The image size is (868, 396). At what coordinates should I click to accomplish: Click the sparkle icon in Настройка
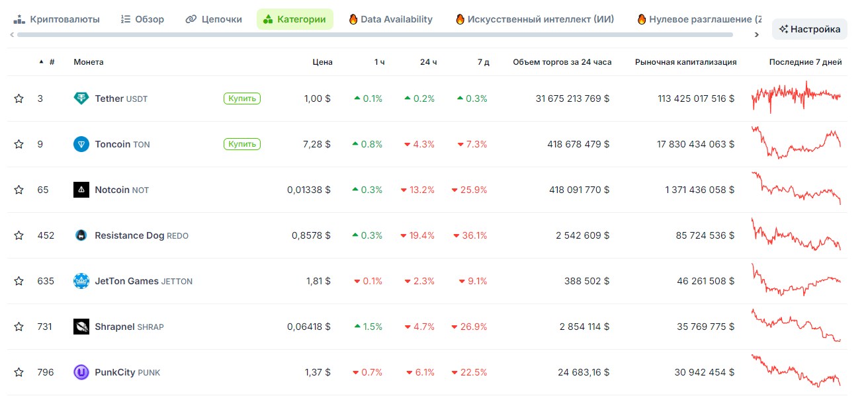pyautogui.click(x=783, y=29)
